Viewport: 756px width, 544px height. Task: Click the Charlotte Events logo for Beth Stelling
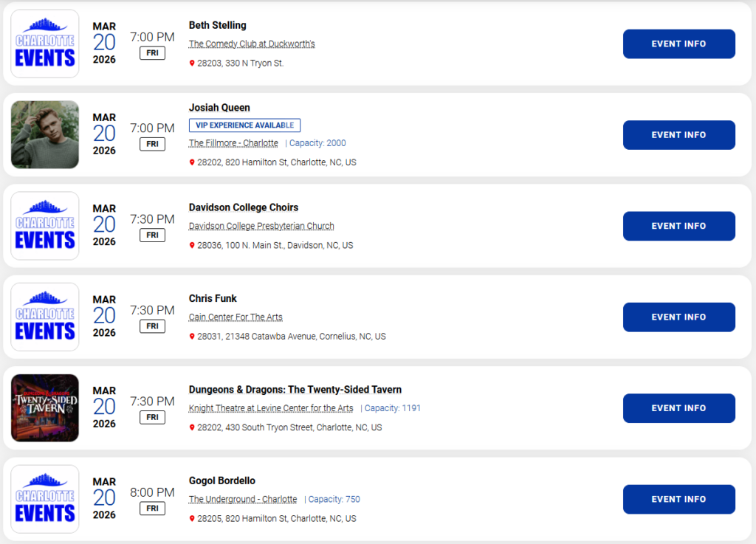pyautogui.click(x=45, y=44)
